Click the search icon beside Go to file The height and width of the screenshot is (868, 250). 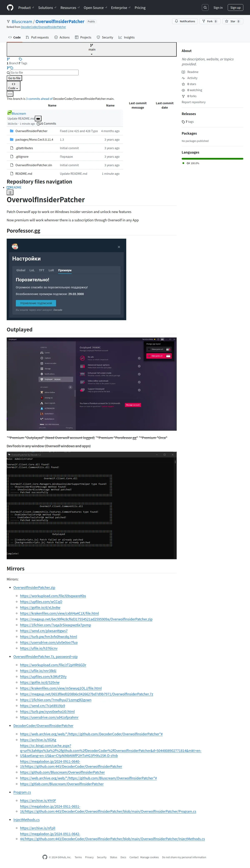coord(8,72)
